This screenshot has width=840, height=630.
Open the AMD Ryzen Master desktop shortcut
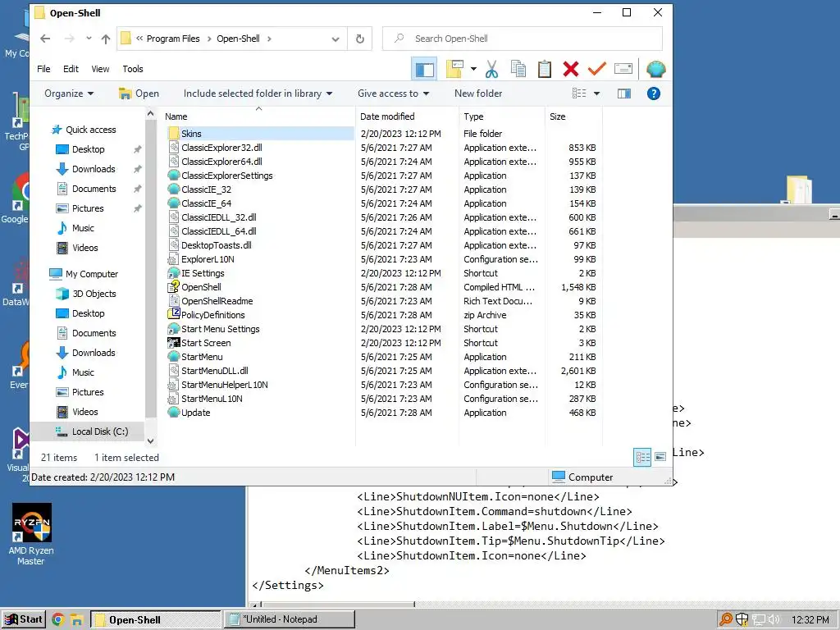click(31, 534)
